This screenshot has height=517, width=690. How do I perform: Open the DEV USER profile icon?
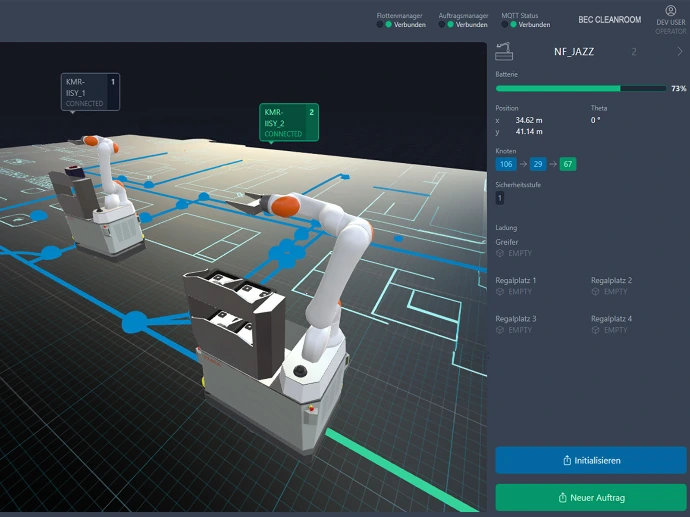tap(670, 11)
